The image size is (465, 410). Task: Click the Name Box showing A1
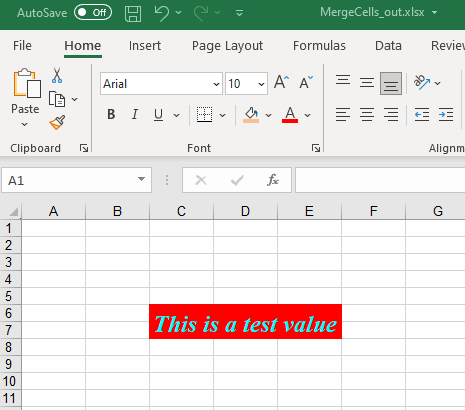pos(76,180)
